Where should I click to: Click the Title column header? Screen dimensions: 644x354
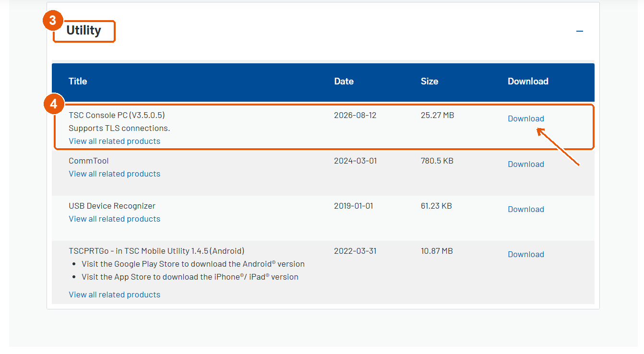(78, 81)
